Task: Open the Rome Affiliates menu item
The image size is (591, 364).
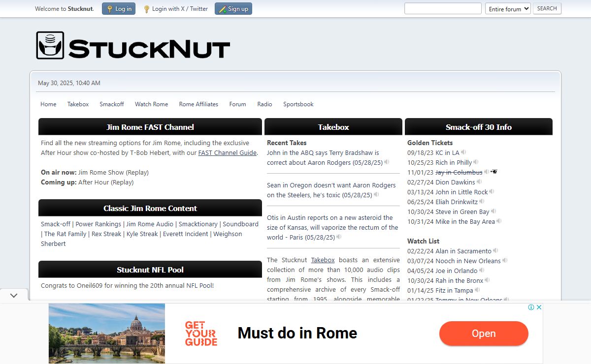Action: pos(198,104)
